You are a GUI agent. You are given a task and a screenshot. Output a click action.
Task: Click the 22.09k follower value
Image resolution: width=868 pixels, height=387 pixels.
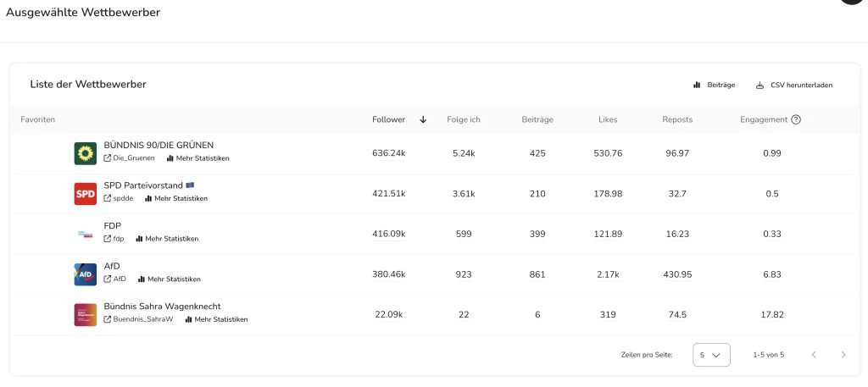tap(388, 315)
